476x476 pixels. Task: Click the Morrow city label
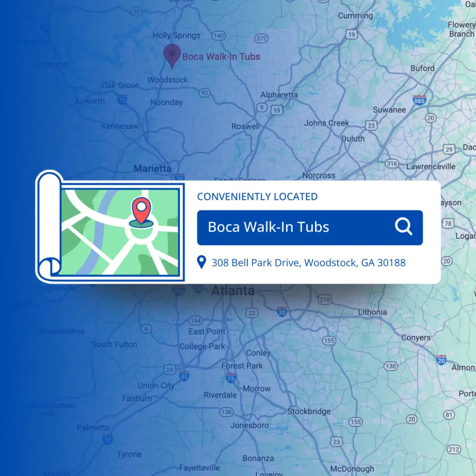pyautogui.click(x=257, y=389)
